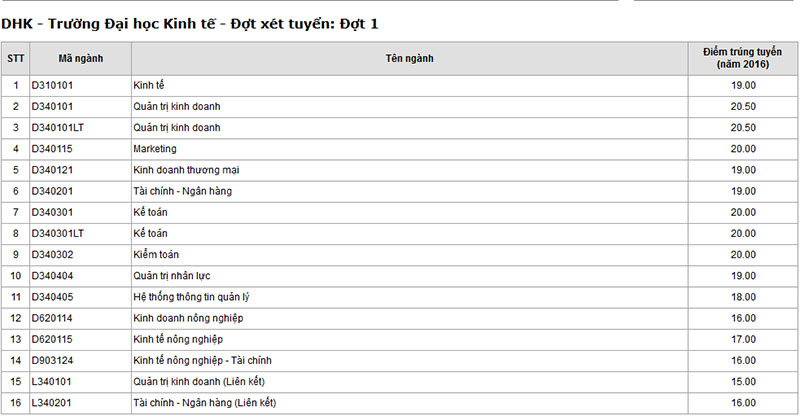Image resolution: width=800 pixels, height=416 pixels.
Task: Click major code D340301LT
Action: pos(58,233)
